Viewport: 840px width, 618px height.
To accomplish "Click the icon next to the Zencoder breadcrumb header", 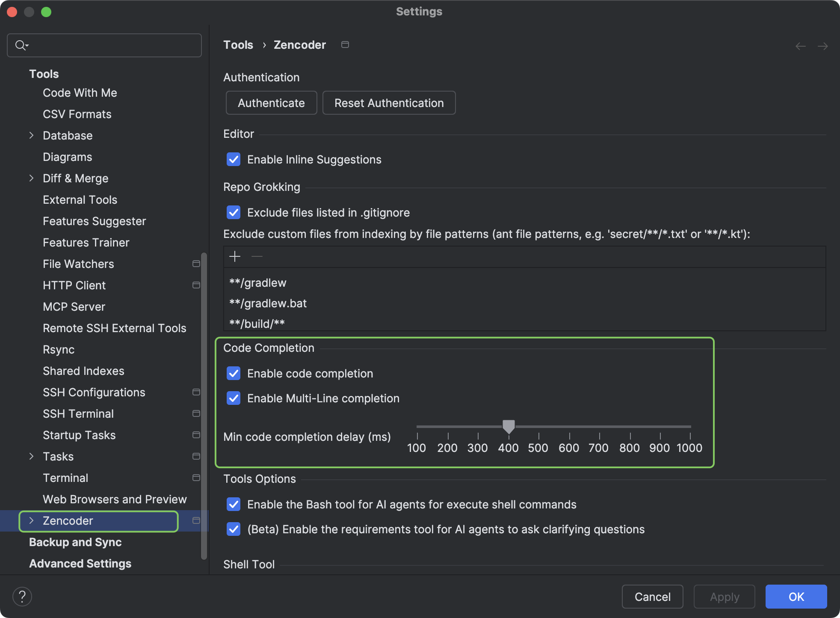I will 345,45.
